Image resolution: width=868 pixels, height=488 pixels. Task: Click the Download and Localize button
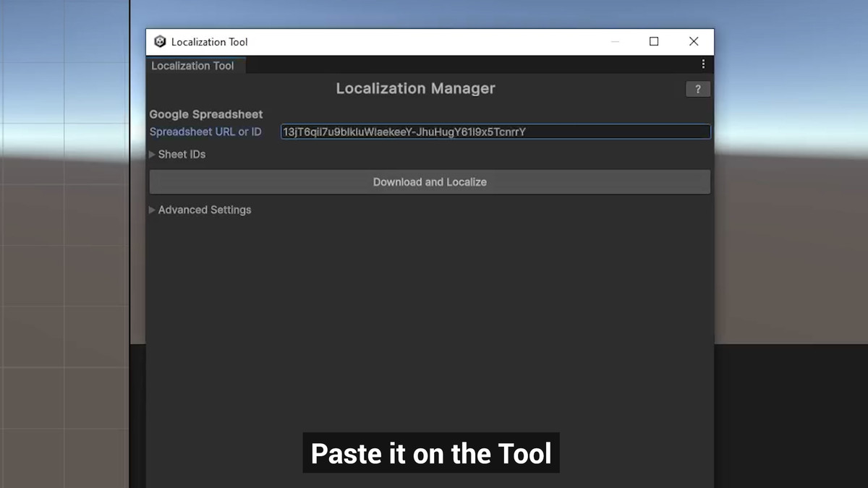(430, 182)
